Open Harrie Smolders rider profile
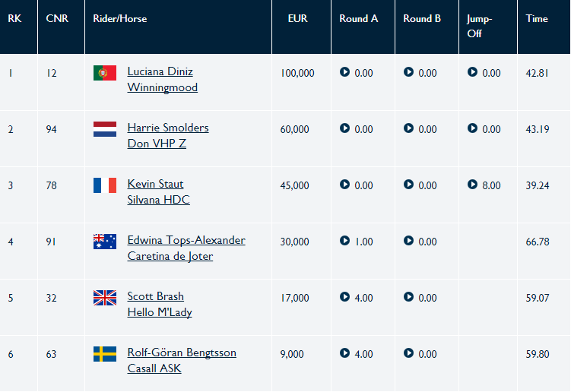 click(168, 128)
